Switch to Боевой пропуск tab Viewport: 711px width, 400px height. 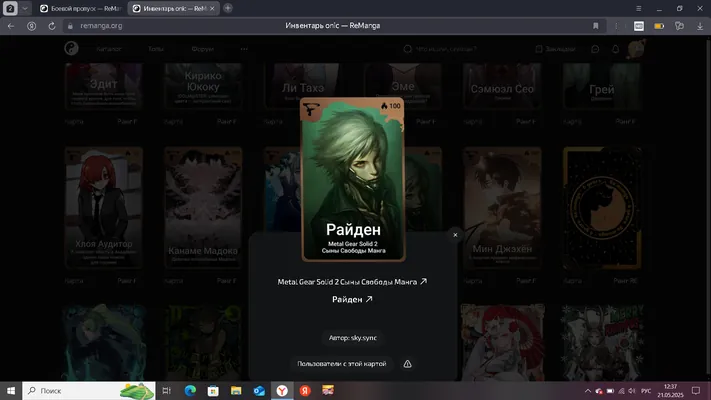click(x=81, y=8)
